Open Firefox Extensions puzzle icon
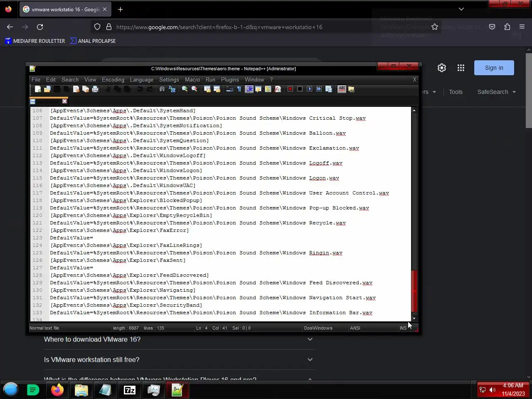This screenshot has width=532, height=399. click(x=507, y=27)
